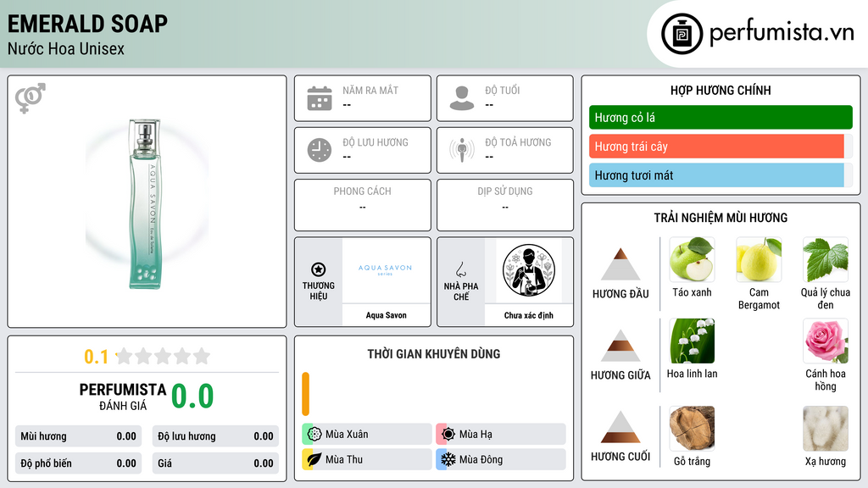Click the nose icon for Nhà pha chế

click(x=460, y=269)
